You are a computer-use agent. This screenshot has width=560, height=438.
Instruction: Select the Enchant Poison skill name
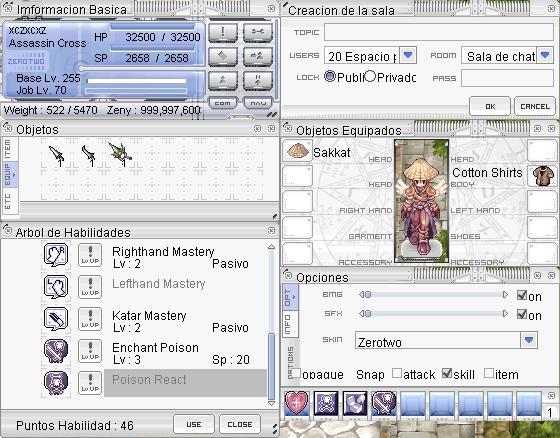coord(155,348)
